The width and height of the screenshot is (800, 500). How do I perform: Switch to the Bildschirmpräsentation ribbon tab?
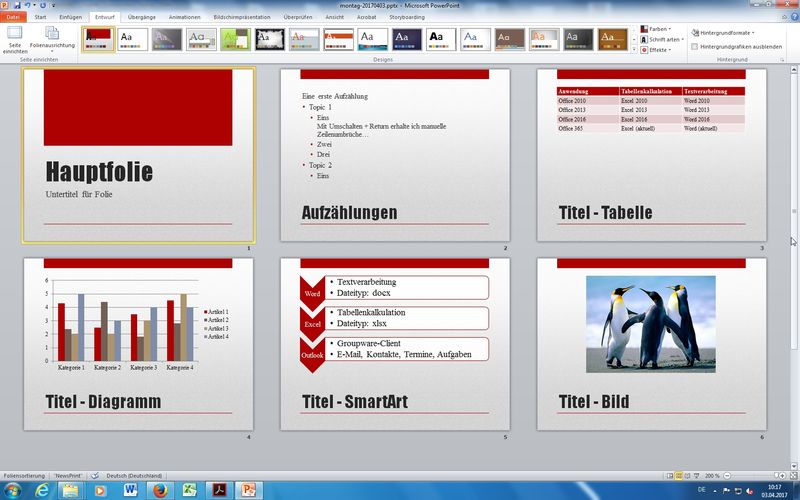(241, 17)
